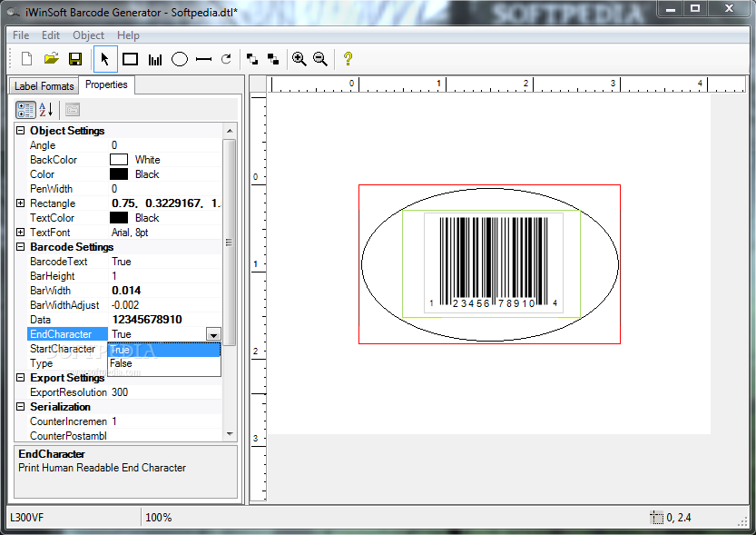
Task: Choose True in the dropdown list
Action: coord(164,350)
